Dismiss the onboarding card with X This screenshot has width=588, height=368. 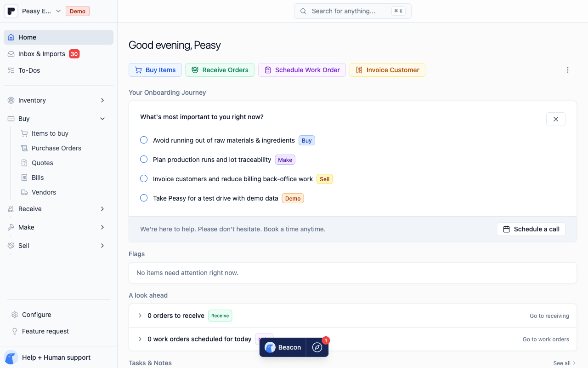click(556, 119)
